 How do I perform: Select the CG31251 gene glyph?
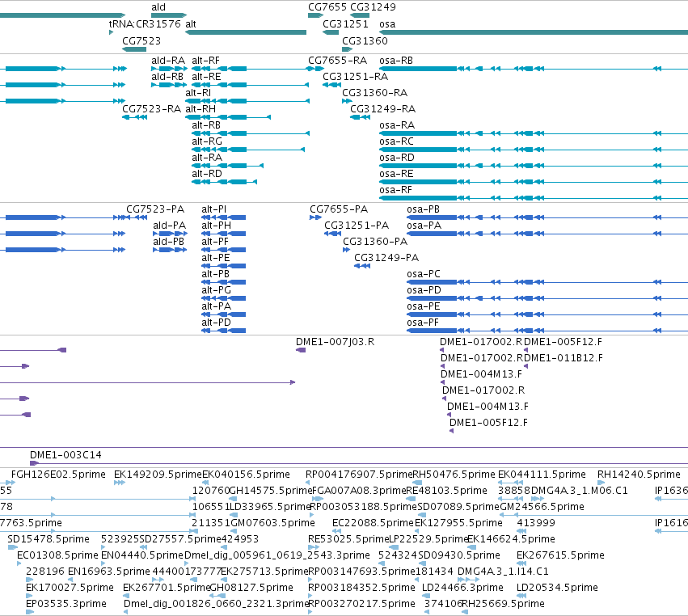point(331,32)
